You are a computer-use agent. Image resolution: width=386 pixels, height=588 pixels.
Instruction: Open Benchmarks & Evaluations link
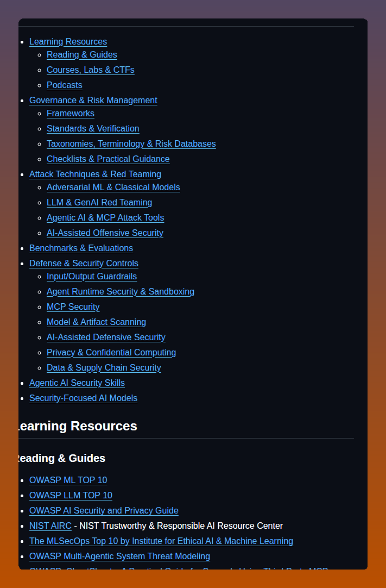pyautogui.click(x=81, y=248)
